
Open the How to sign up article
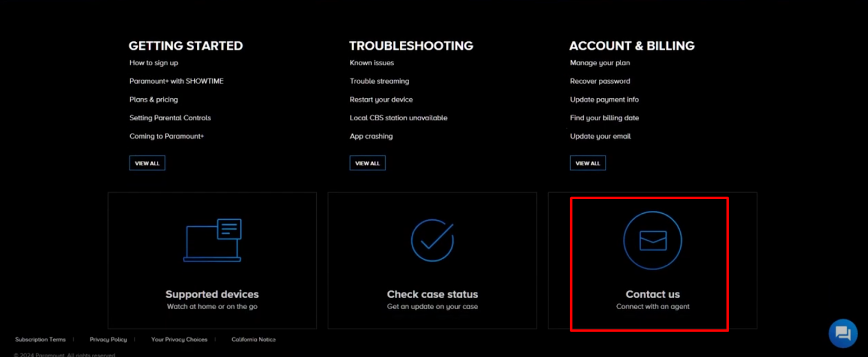154,63
